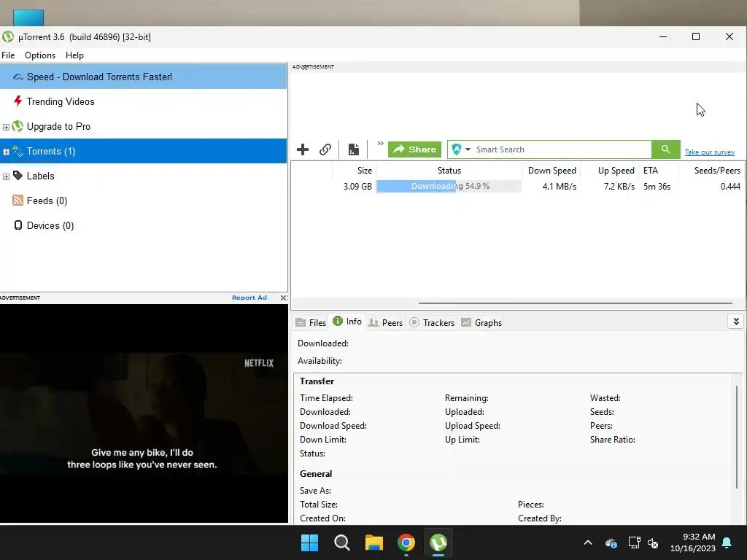Select Speed - Download Torrents Faster item
This screenshot has width=747, height=560.
point(144,77)
